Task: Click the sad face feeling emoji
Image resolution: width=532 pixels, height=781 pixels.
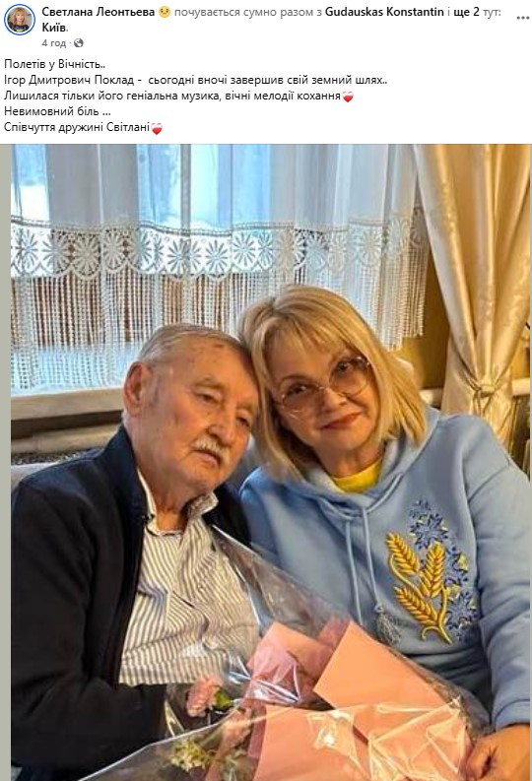Action: click(x=165, y=12)
